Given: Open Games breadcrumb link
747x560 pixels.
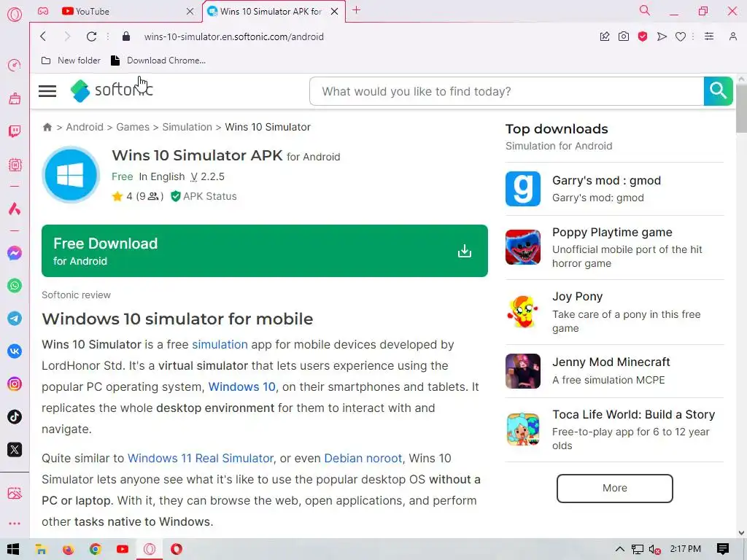Looking at the screenshot, I should click(133, 127).
